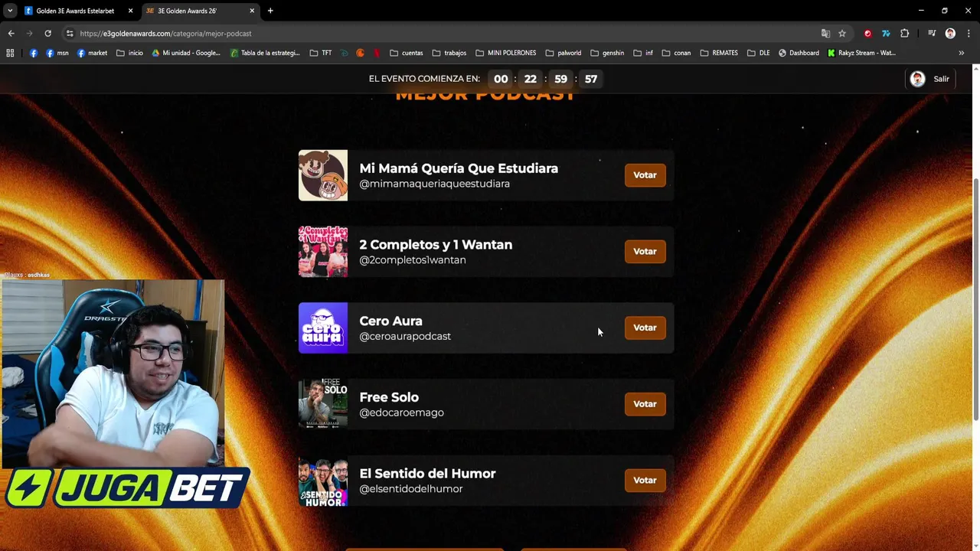The image size is (980, 551).
Task: Open the apps grid in bookmarks bar
Action: [10, 53]
